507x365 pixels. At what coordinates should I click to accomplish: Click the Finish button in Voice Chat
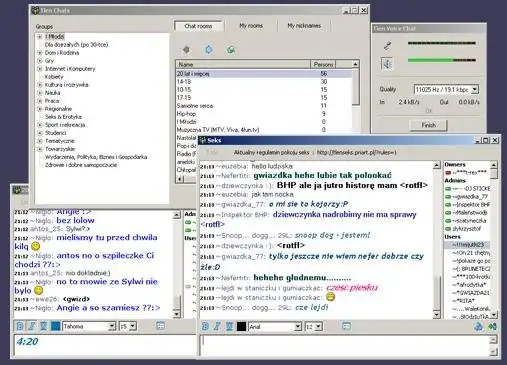point(428,125)
